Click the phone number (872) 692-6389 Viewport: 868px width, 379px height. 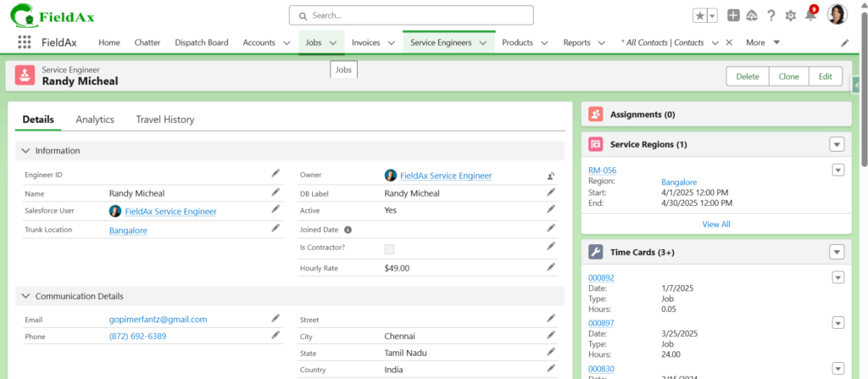coord(138,336)
